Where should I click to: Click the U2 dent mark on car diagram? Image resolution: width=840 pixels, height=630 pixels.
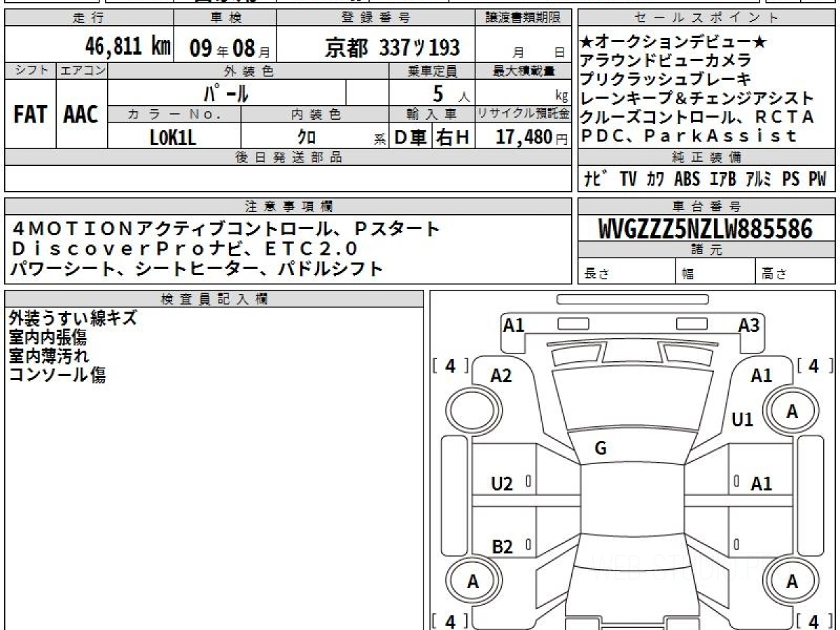(x=501, y=484)
